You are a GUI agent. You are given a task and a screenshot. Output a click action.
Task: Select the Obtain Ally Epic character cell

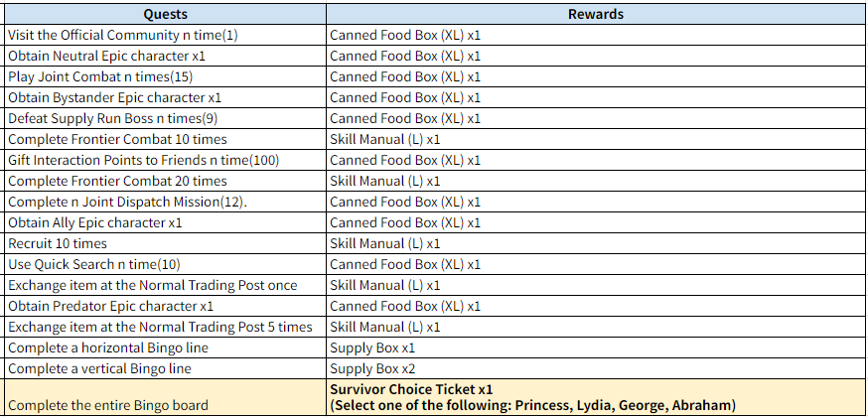pyautogui.click(x=95, y=222)
